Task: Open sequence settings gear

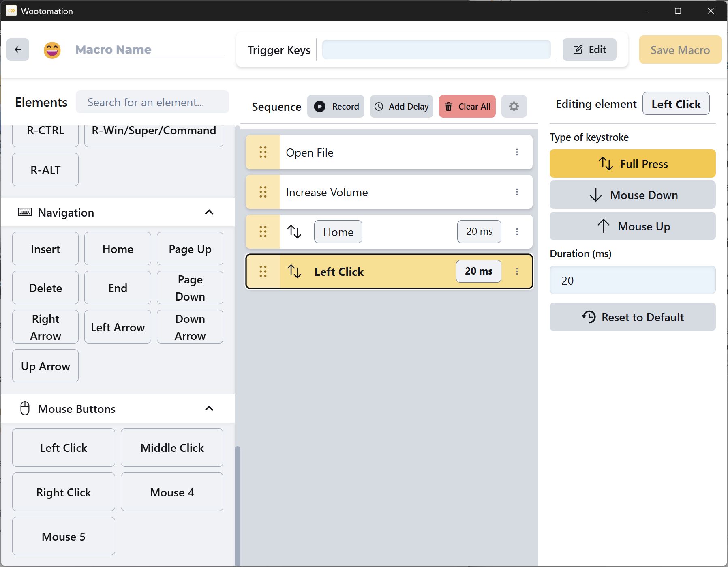Action: 514,106
